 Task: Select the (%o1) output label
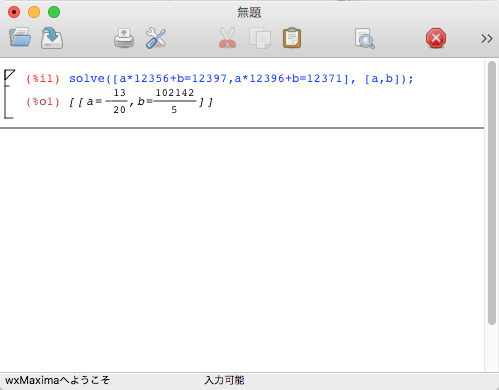[43, 102]
